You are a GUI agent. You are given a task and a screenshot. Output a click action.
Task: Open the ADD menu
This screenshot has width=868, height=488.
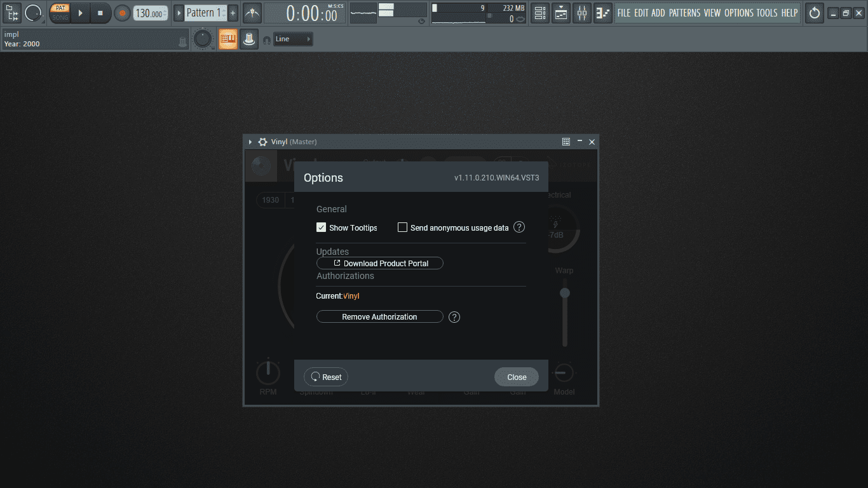[658, 13]
